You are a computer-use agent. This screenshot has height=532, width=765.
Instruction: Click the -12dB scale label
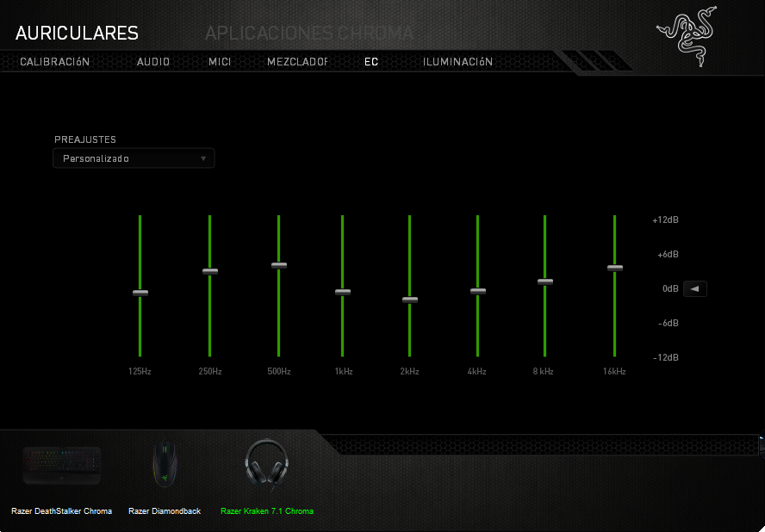pos(665,357)
